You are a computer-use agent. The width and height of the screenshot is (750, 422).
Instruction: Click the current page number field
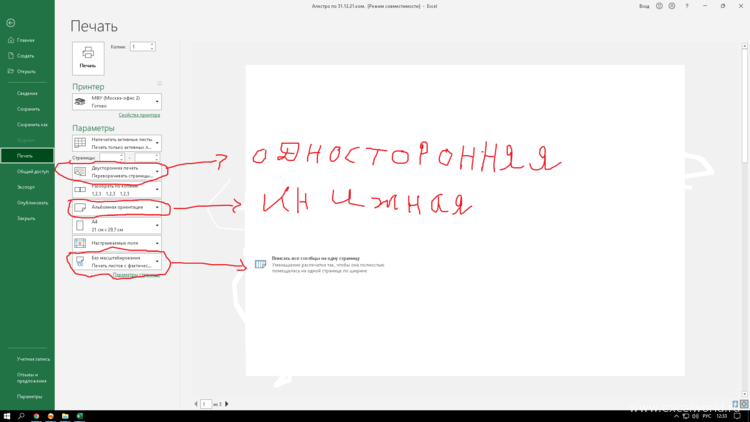(206, 404)
